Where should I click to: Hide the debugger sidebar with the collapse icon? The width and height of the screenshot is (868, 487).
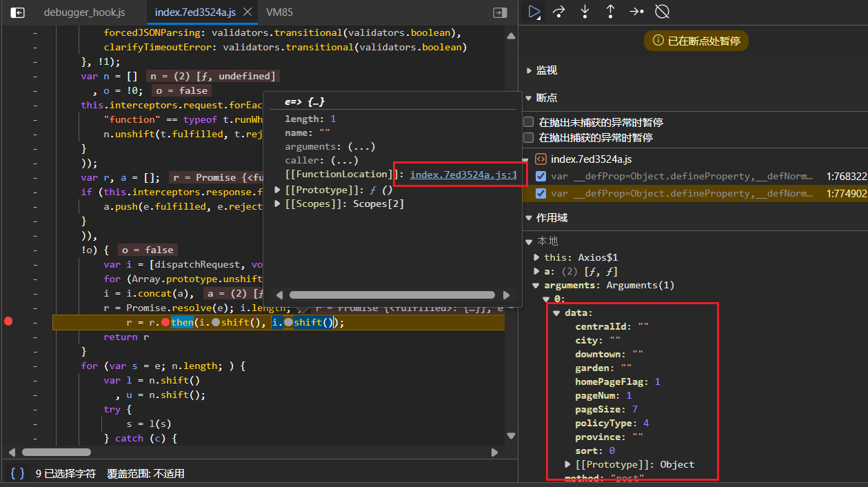click(500, 12)
